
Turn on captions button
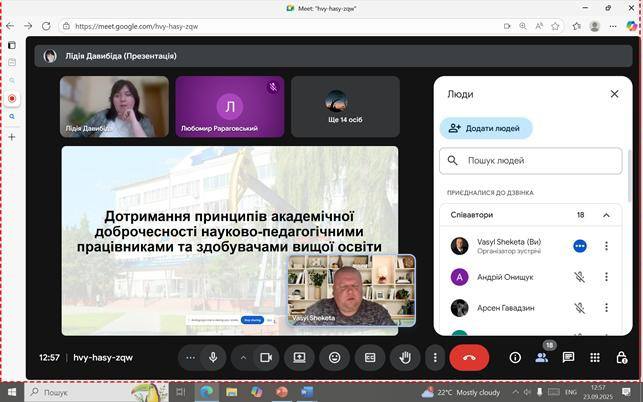(x=369, y=357)
